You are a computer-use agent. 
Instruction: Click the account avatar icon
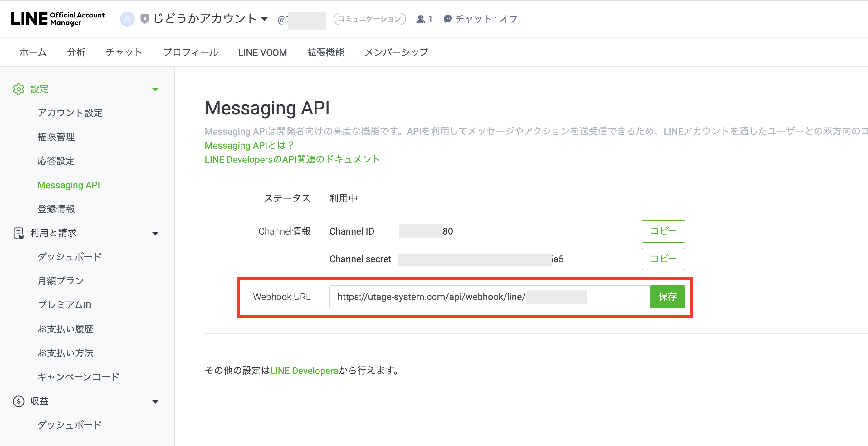pos(127,19)
